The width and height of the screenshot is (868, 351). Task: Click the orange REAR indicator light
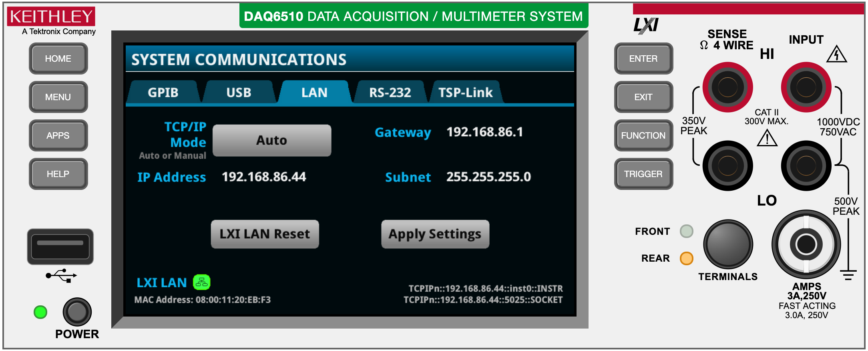[686, 258]
